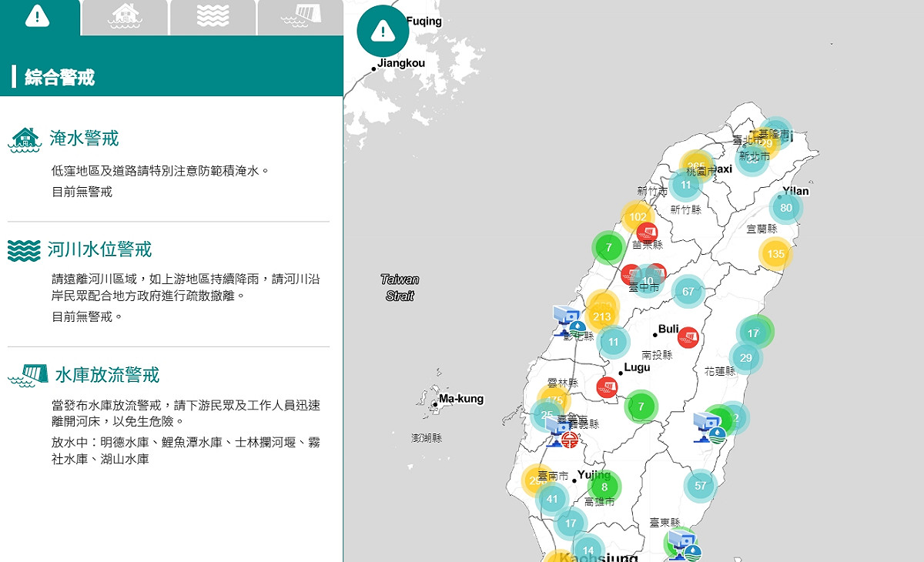
Task: Click the flood house icon beside 淹水警戒
Action: click(25, 139)
